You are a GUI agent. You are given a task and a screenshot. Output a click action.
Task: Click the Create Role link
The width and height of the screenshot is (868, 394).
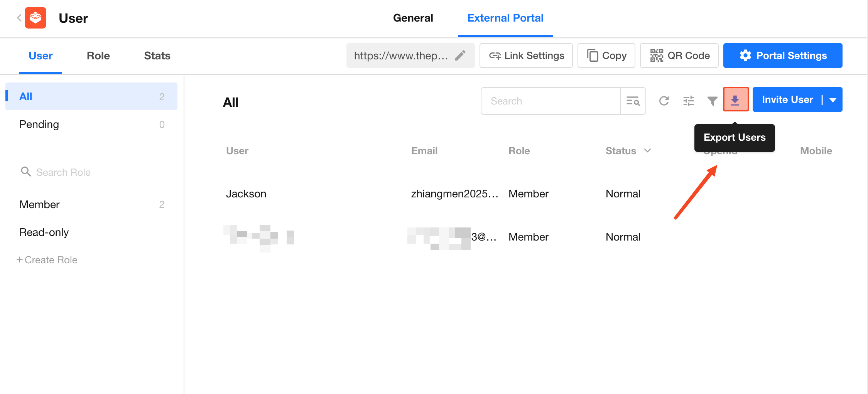coord(47,260)
